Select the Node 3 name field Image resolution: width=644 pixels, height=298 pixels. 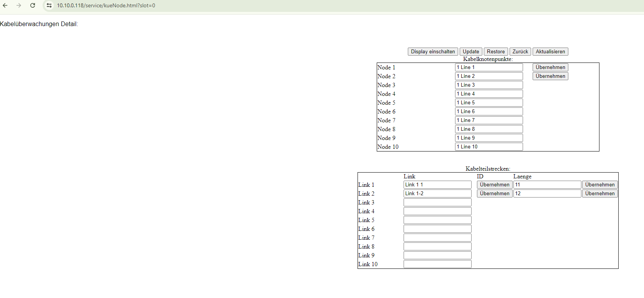click(x=488, y=85)
